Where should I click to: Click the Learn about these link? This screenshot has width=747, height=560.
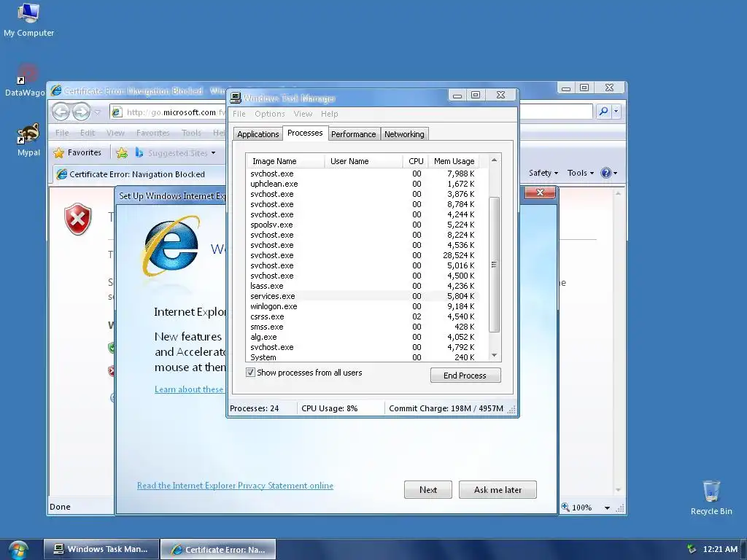pos(189,389)
